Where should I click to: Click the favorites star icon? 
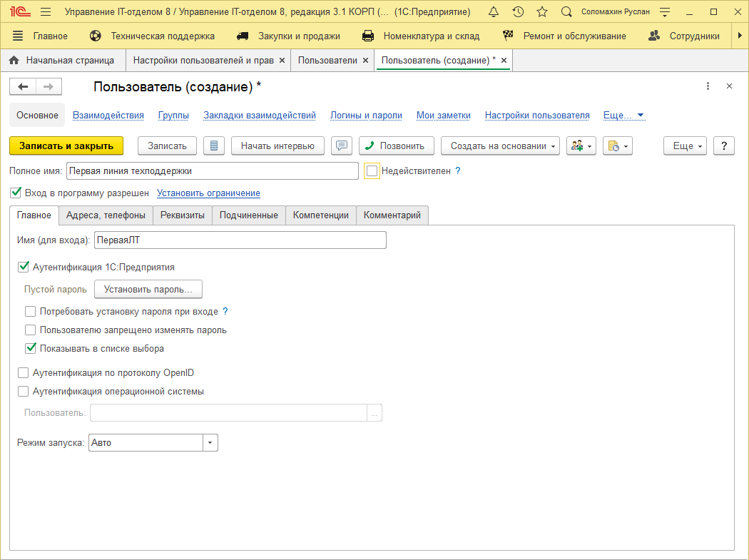542,12
